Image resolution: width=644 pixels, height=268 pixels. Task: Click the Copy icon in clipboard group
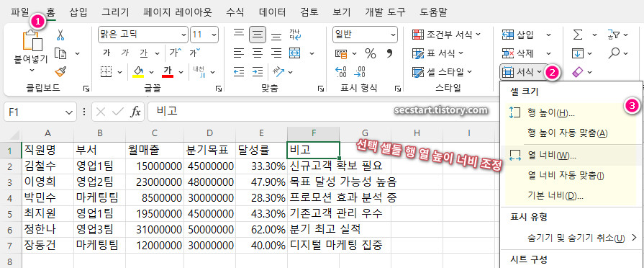coord(60,53)
